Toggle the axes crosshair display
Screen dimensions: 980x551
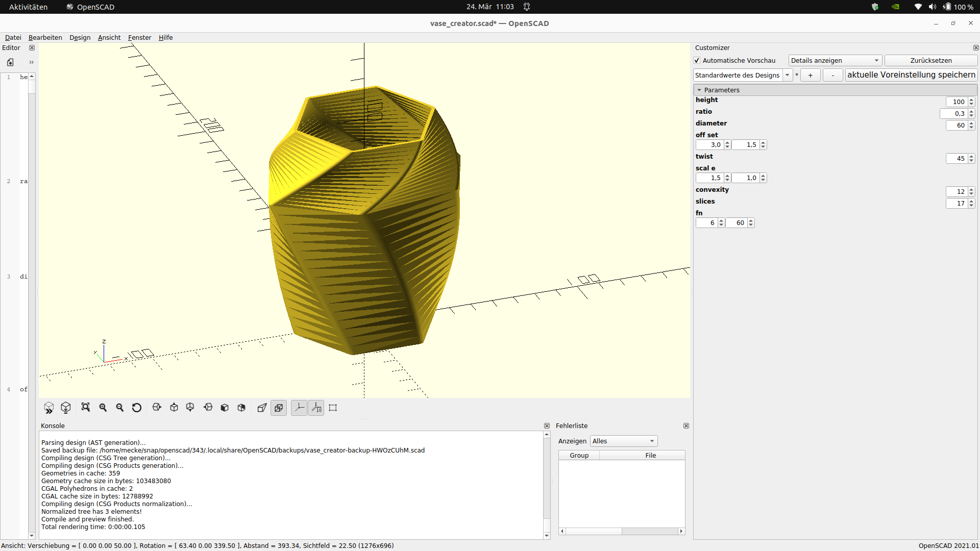(299, 408)
